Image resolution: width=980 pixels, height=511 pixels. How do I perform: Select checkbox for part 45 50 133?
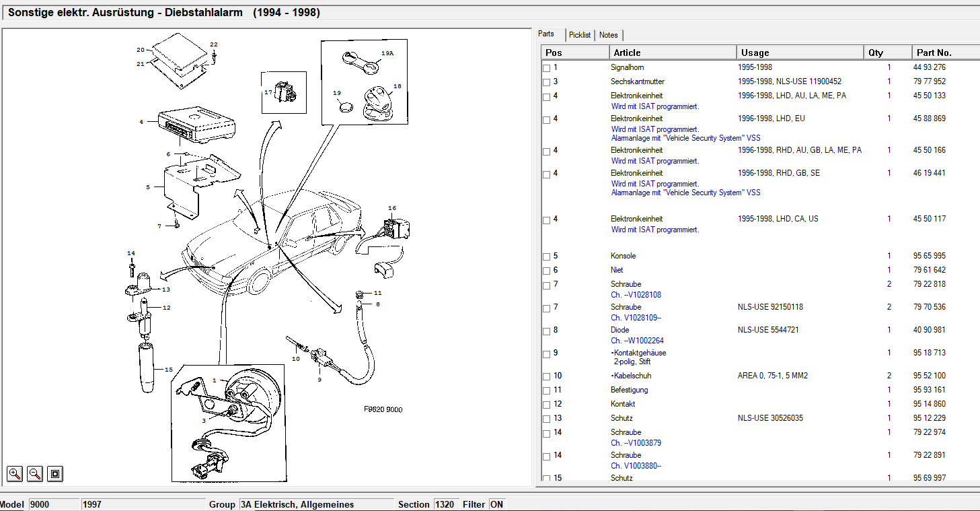click(547, 96)
